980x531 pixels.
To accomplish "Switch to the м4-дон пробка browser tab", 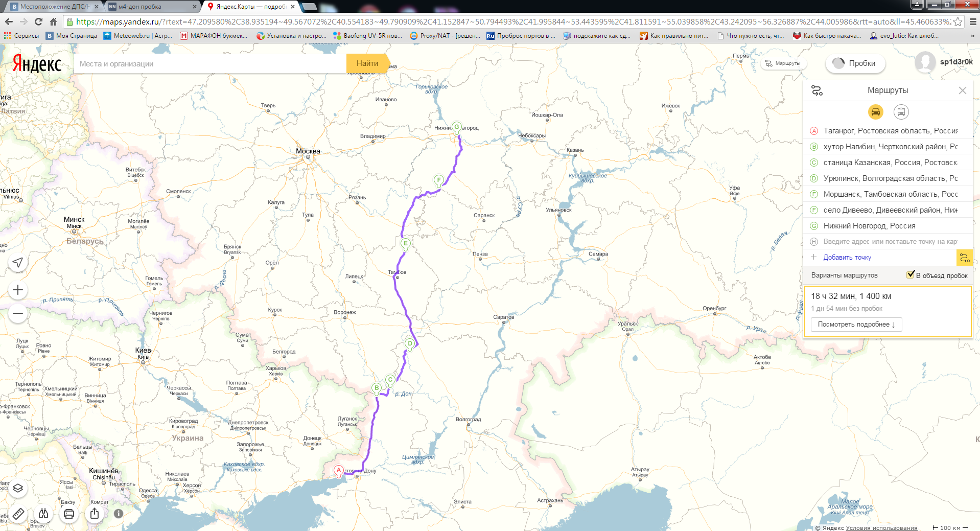I will coord(152,7).
